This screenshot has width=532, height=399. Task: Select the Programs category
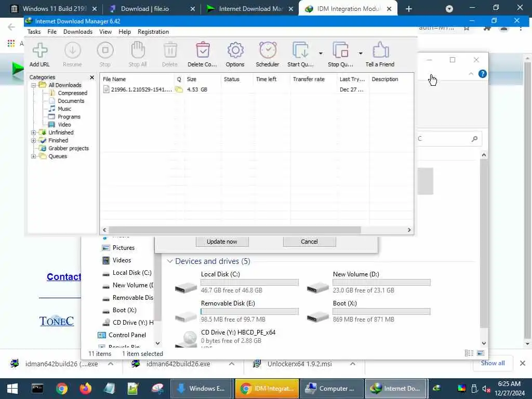pos(69,117)
